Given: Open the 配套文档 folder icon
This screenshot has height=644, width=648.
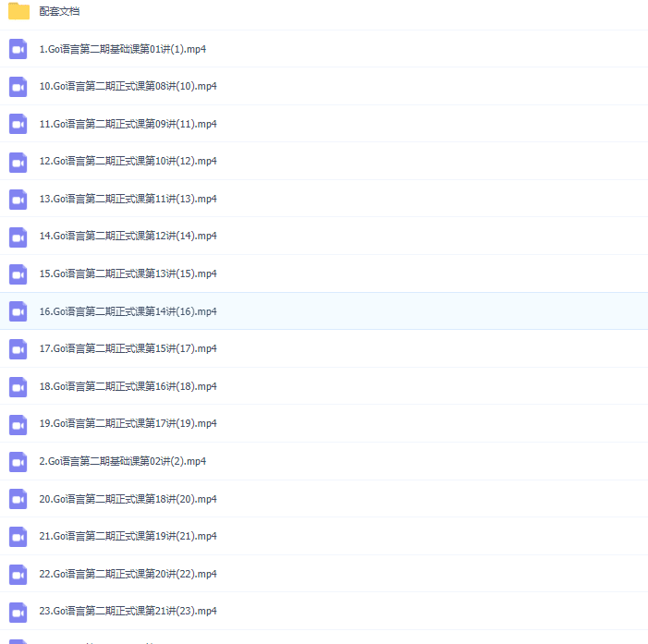Looking at the screenshot, I should (18, 11).
